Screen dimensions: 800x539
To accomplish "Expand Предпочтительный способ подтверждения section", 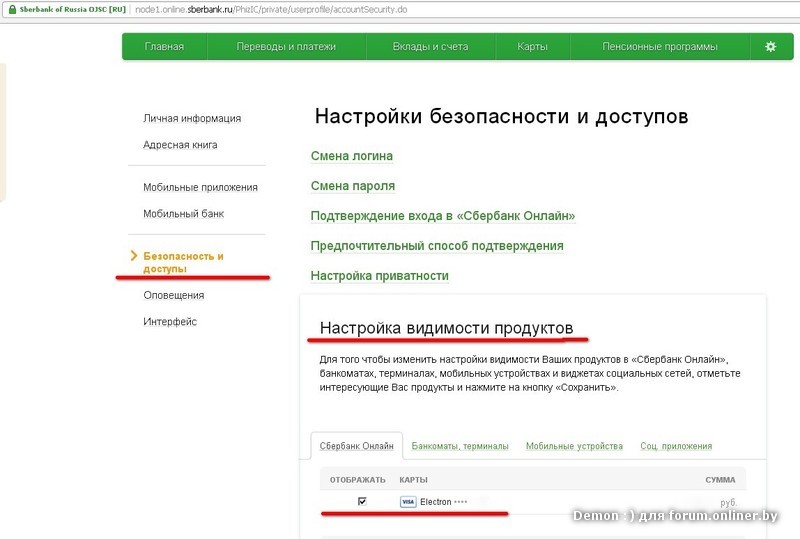I will [x=437, y=246].
